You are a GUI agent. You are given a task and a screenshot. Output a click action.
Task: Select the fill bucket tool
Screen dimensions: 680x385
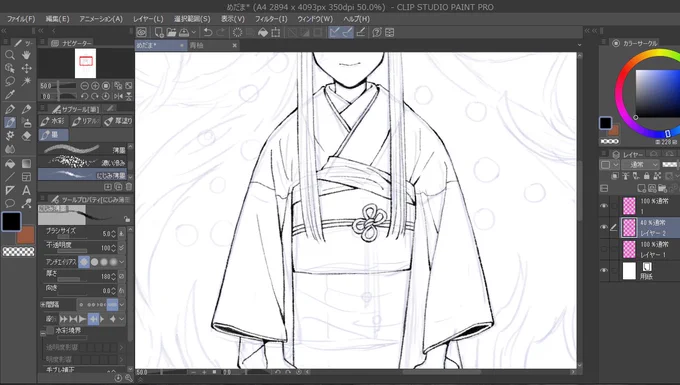pos(10,163)
